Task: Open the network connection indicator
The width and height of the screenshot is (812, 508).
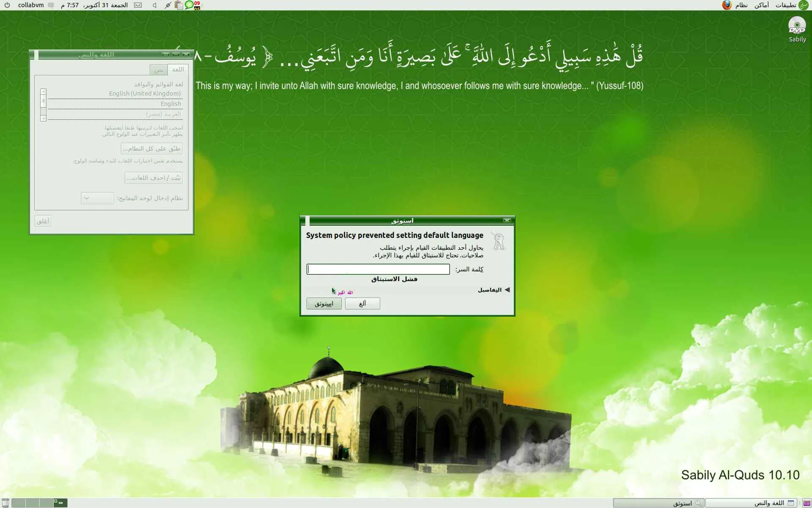Action: pos(168,5)
